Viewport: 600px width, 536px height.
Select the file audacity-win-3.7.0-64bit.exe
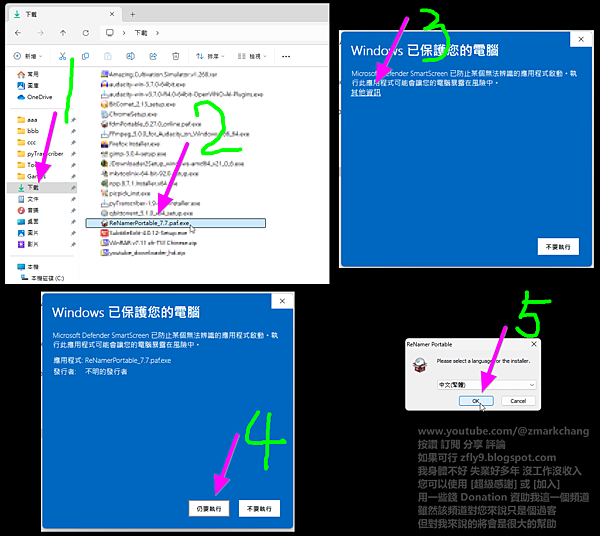click(x=143, y=84)
